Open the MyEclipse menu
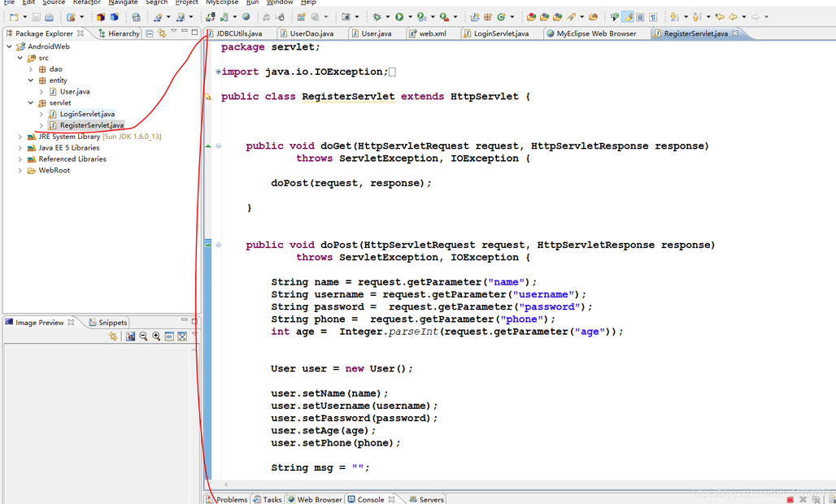The image size is (836, 504). tap(220, 2)
